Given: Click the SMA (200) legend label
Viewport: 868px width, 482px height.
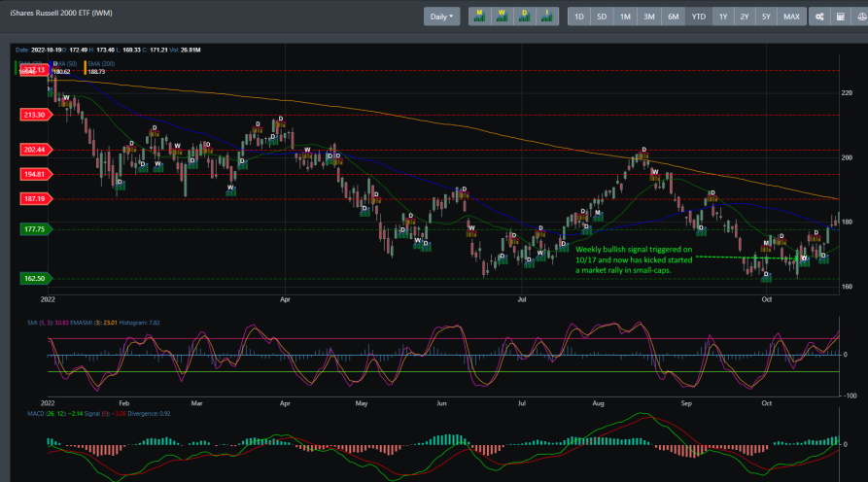Looking at the screenshot, I should tap(101, 63).
